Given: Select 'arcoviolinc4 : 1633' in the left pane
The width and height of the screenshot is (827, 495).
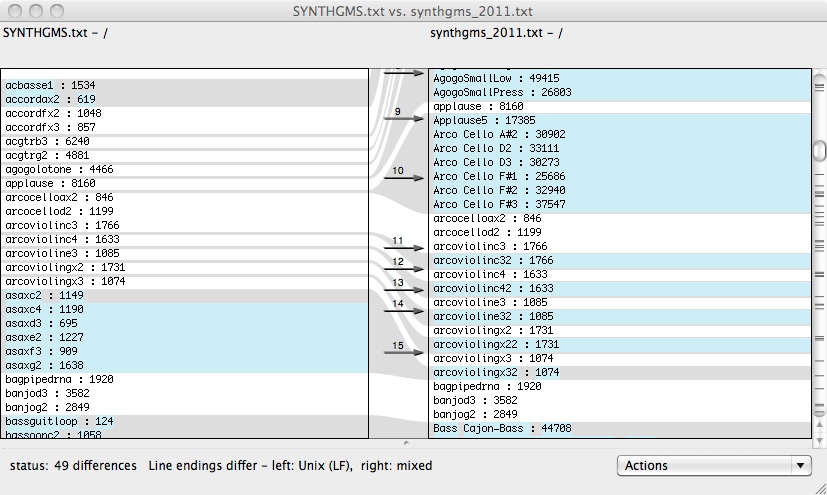Looking at the screenshot, I should point(184,239).
